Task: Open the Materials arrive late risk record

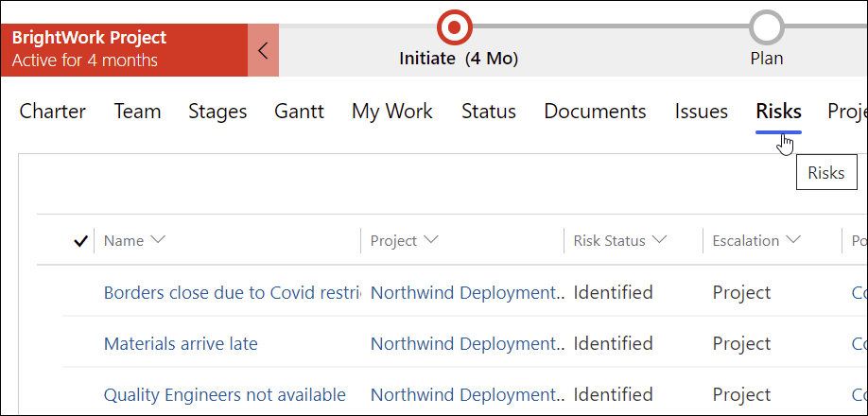Action: click(x=181, y=344)
